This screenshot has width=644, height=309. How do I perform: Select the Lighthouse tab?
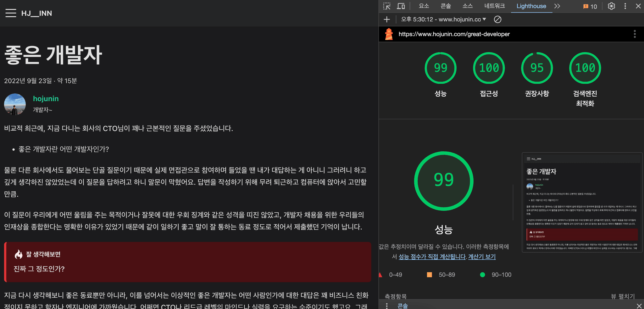pos(531,6)
